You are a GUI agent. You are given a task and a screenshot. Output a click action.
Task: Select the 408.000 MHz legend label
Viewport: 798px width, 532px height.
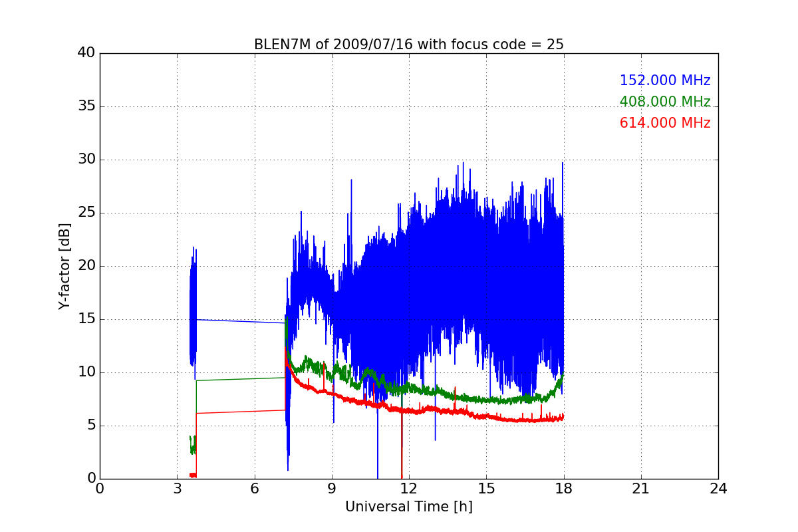[665, 102]
